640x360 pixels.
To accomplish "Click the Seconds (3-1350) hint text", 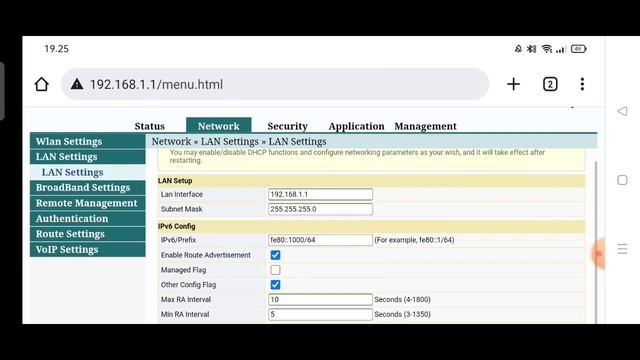I will click(402, 314).
